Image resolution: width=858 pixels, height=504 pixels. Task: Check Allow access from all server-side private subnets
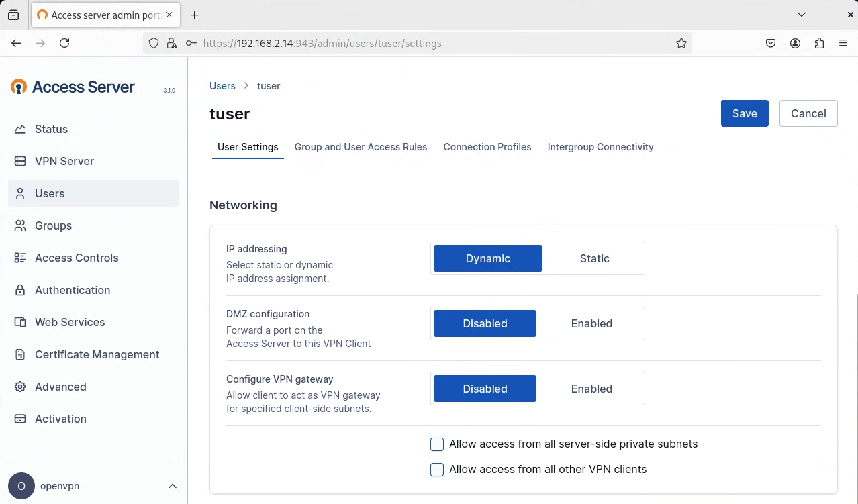437,444
